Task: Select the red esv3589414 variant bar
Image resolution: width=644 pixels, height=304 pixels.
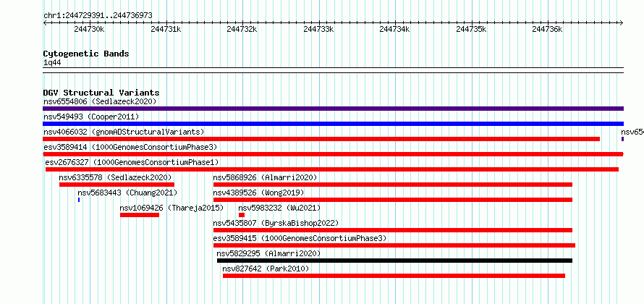Action: 333,154
